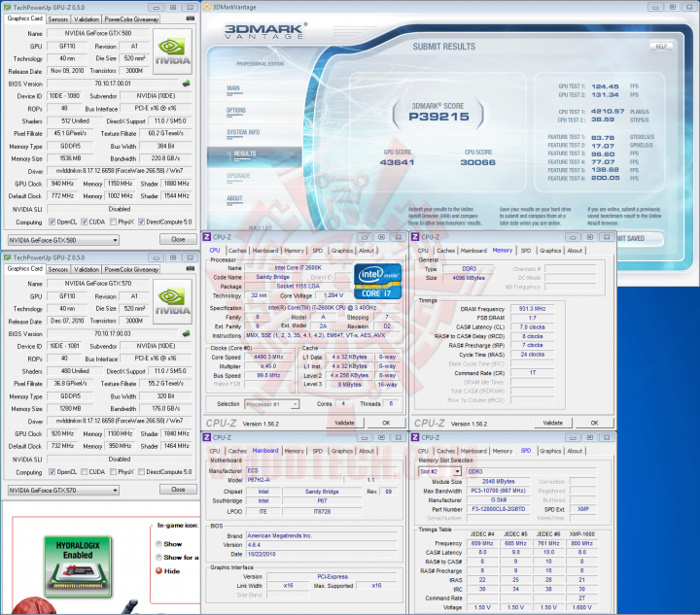Select the Show in-game icon radio option
Viewport: 700px width, 615px height.
(x=158, y=544)
